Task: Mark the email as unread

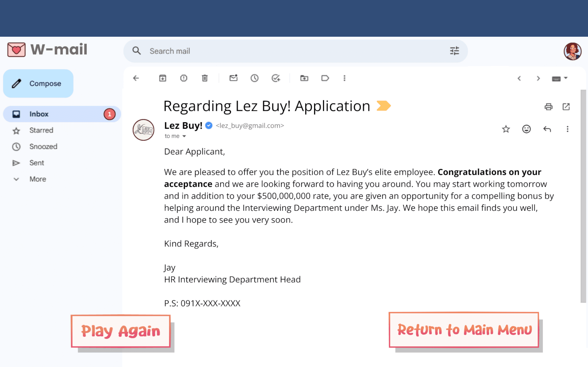Action: coord(233,78)
